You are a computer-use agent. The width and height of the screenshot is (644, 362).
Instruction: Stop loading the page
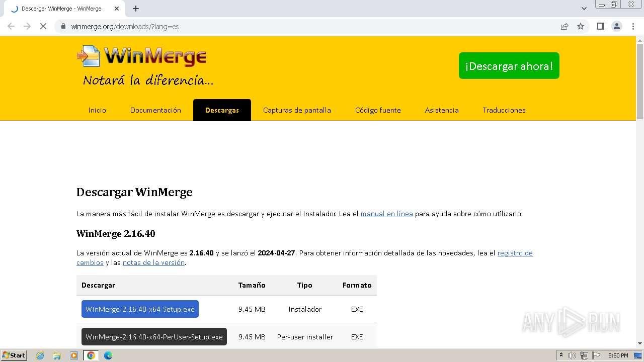(x=43, y=26)
